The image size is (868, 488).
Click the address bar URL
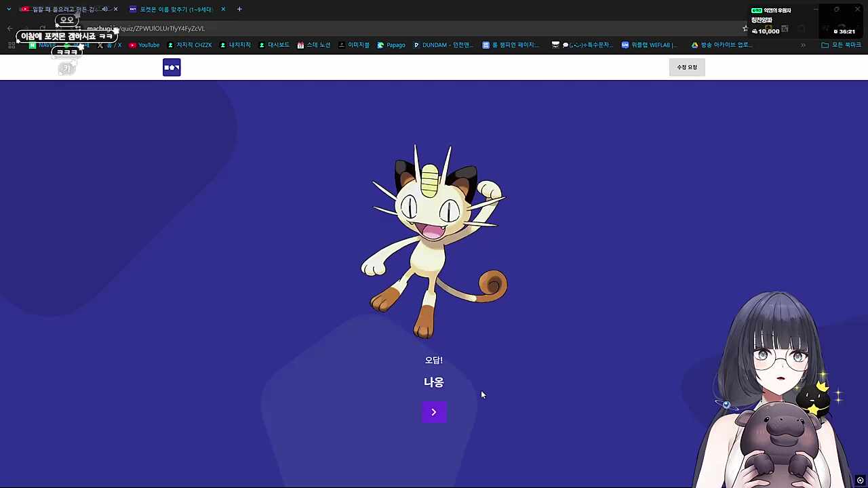click(x=146, y=28)
